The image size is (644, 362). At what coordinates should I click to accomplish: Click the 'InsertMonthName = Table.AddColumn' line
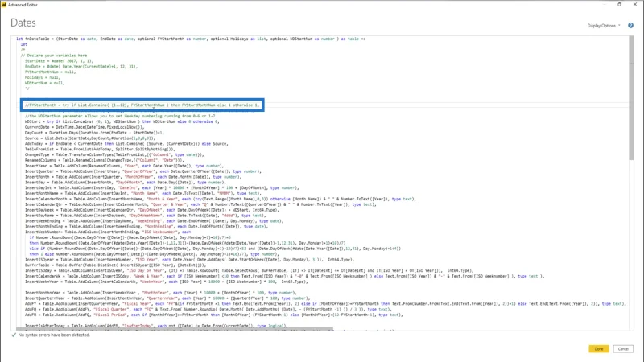point(143,193)
